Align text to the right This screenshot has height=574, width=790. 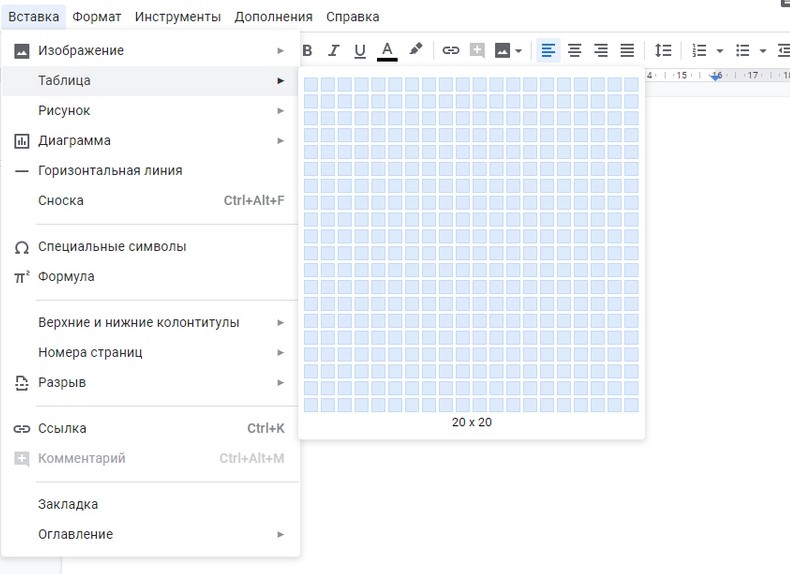(601, 50)
